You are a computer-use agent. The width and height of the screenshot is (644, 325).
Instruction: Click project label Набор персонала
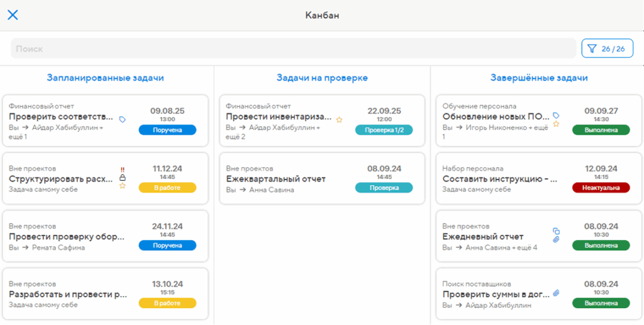pos(472,169)
